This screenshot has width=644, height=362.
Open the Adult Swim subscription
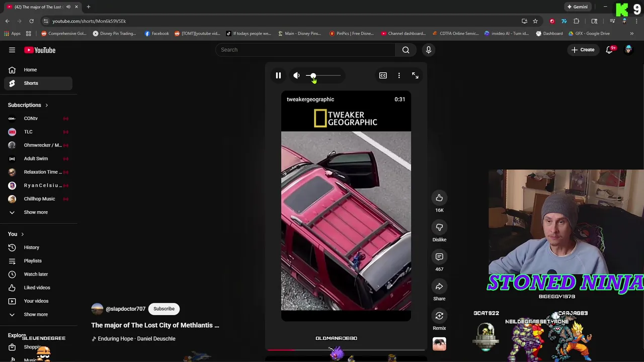[x=38, y=158]
